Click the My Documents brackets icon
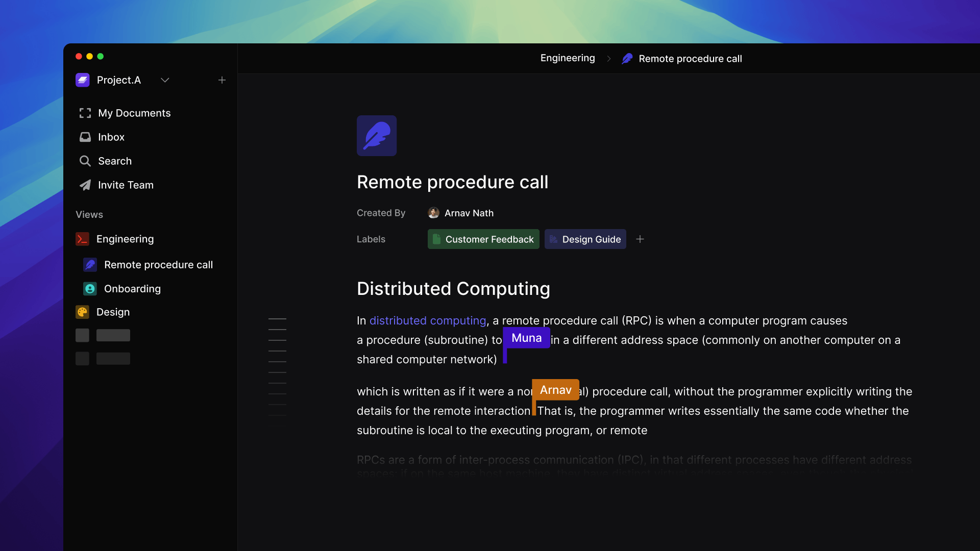 click(x=85, y=113)
